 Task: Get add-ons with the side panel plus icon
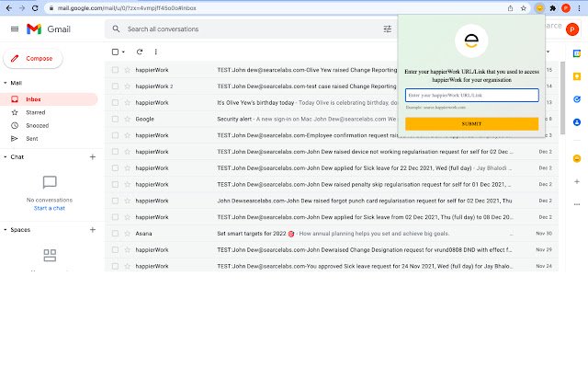pyautogui.click(x=577, y=181)
